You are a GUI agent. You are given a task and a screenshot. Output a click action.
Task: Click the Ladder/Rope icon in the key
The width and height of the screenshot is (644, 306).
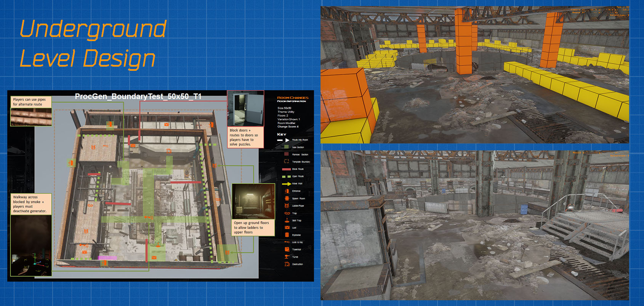287,206
